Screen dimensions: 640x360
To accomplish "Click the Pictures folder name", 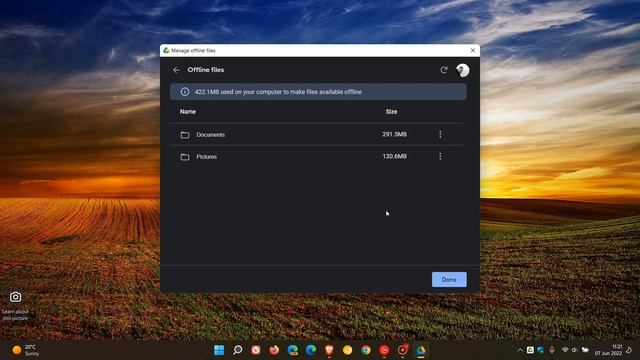I will [207, 157].
